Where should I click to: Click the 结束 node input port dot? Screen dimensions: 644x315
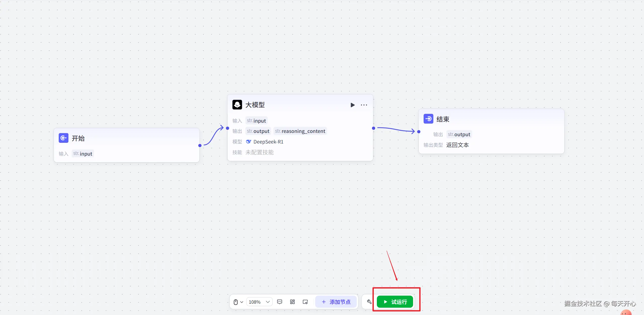tap(419, 132)
